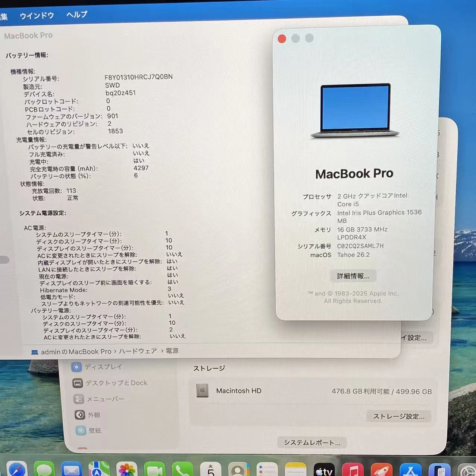Click ハードウェア in the path bar
The width and height of the screenshot is (476, 476).
click(x=138, y=351)
